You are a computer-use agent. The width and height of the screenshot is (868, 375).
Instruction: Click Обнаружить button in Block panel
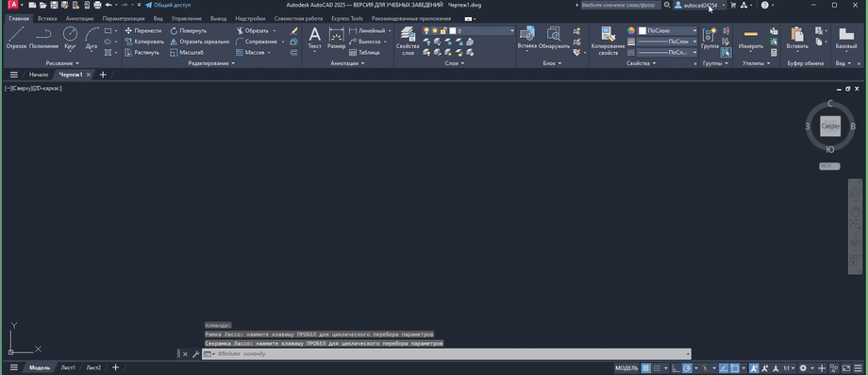[x=554, y=37]
